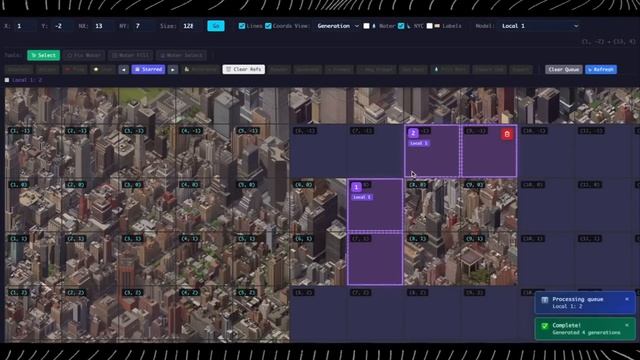
Task: Open the Model dropdown showing Local 1
Action: tap(539, 26)
